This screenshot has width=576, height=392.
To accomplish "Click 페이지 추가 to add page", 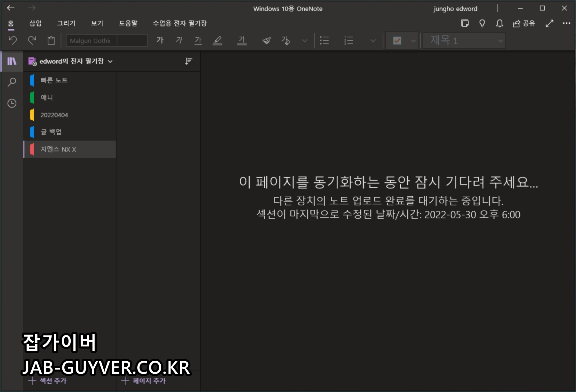I will 144,381.
